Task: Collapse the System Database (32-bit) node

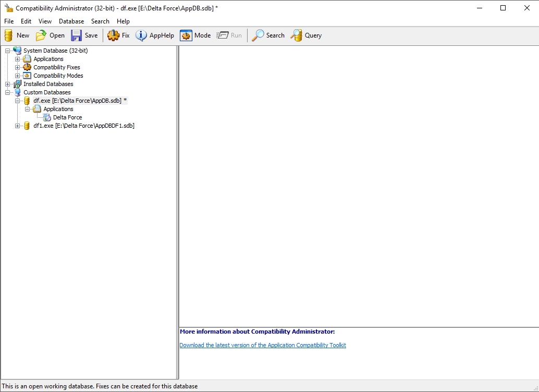Action: [8, 51]
